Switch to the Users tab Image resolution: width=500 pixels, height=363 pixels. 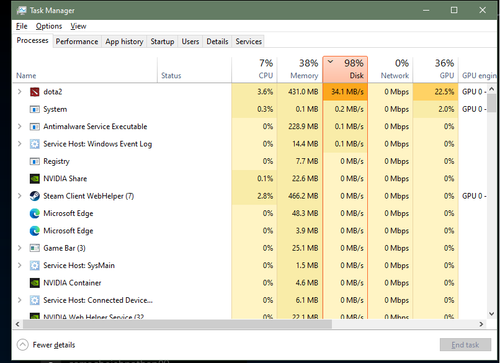[x=190, y=41]
